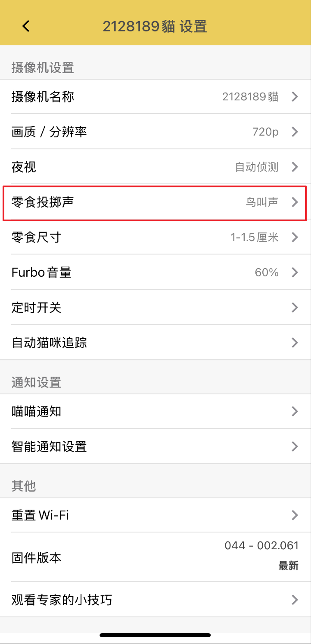311x644 pixels.
Task: Open 摄像机名称 chevron arrow
Action: pos(295,96)
